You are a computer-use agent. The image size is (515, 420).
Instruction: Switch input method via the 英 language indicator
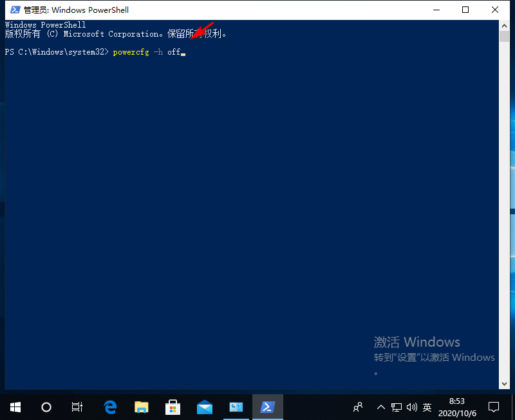click(x=427, y=407)
